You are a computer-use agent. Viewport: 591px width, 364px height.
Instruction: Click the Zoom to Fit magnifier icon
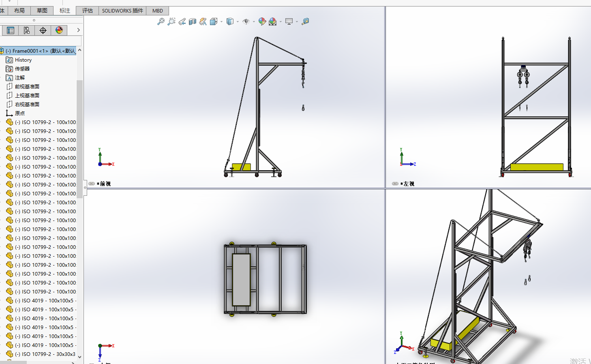pyautogui.click(x=161, y=21)
